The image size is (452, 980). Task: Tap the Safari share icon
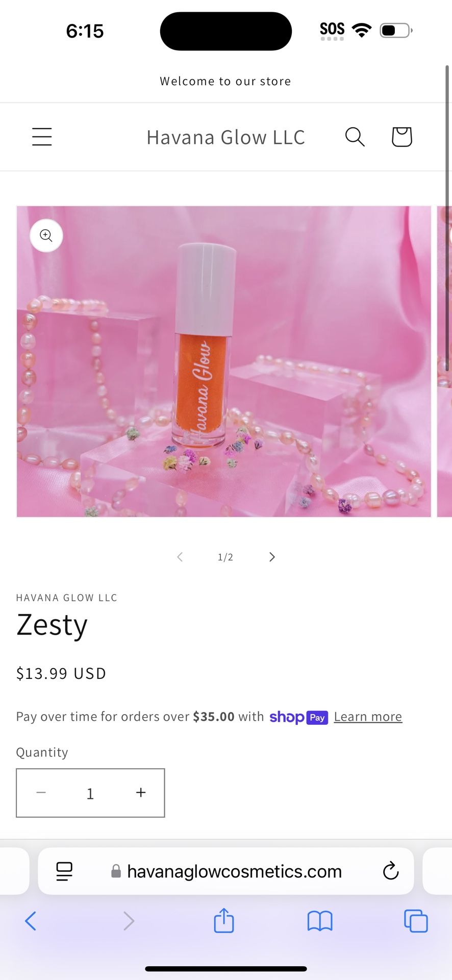click(224, 920)
